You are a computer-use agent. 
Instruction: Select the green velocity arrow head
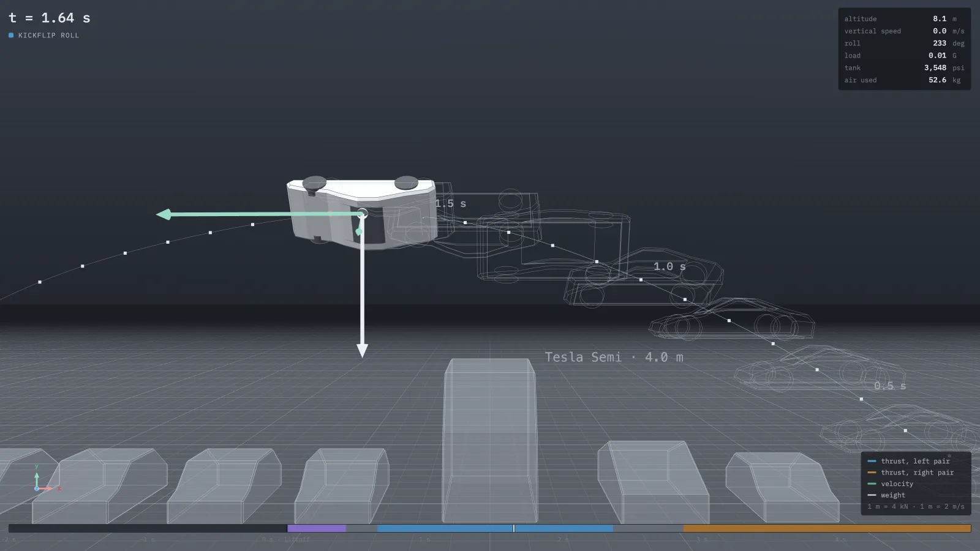[164, 214]
